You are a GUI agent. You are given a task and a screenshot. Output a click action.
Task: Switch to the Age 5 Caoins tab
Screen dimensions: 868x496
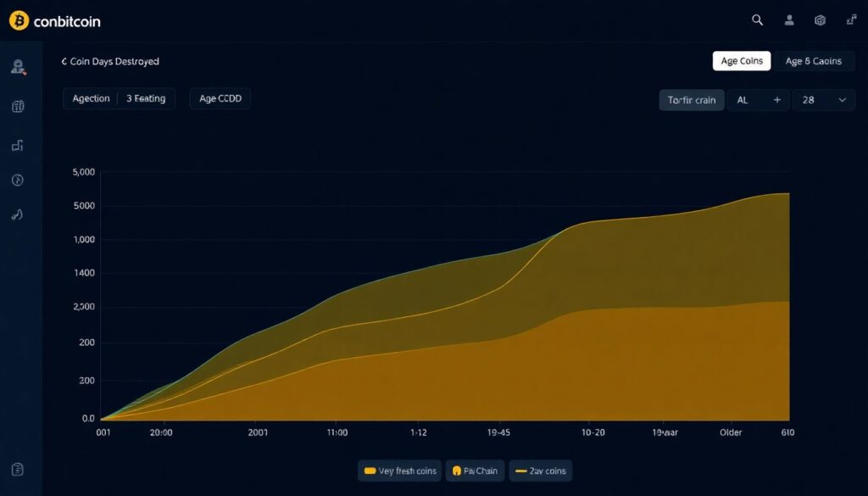(x=814, y=60)
